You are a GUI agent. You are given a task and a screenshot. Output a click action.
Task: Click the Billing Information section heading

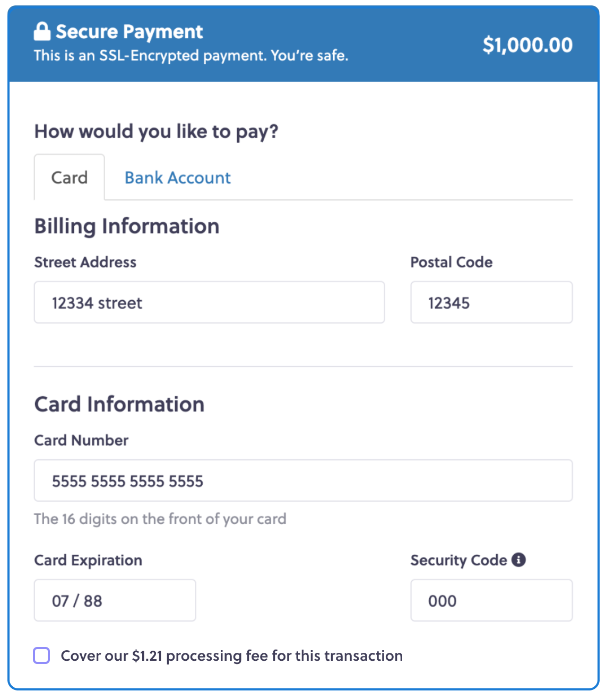pyautogui.click(x=126, y=225)
